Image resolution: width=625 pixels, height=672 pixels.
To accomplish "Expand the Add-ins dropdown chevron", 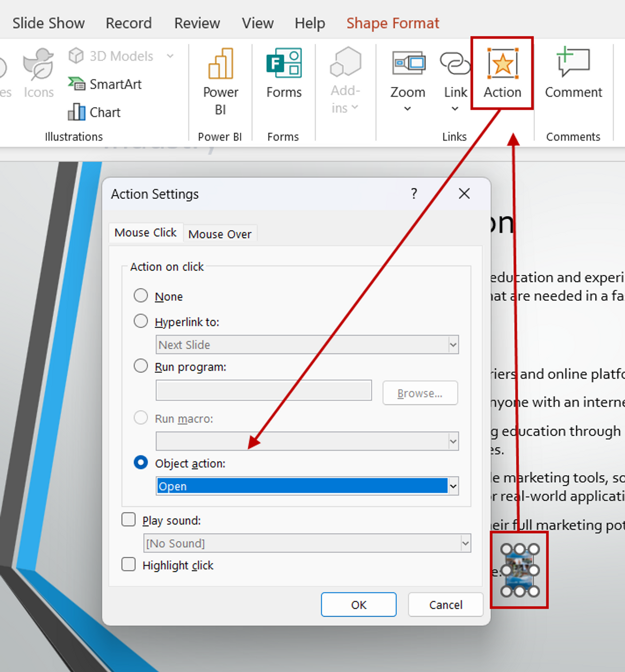I will (354, 107).
